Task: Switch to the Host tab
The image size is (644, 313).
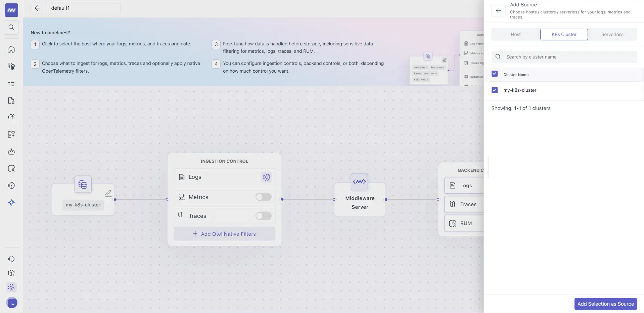Action: 516,34
